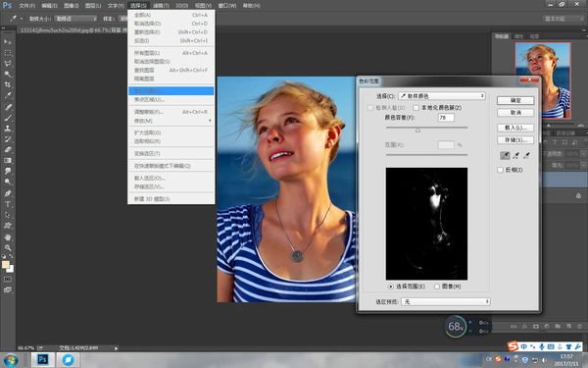588x368 pixels.
Task: Click the Color Fuzziness slider handle
Action: [417, 130]
